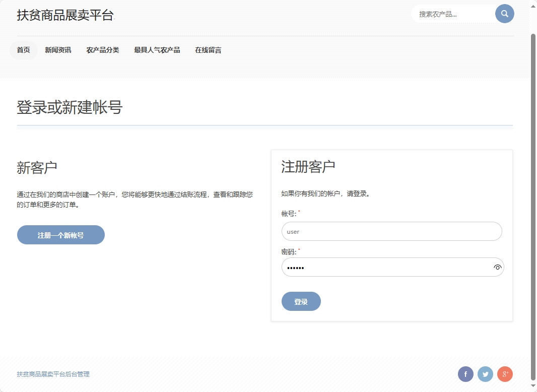Image resolution: width=537 pixels, height=392 pixels.
Task: Click the 注册一个新帐号 button
Action: point(60,235)
